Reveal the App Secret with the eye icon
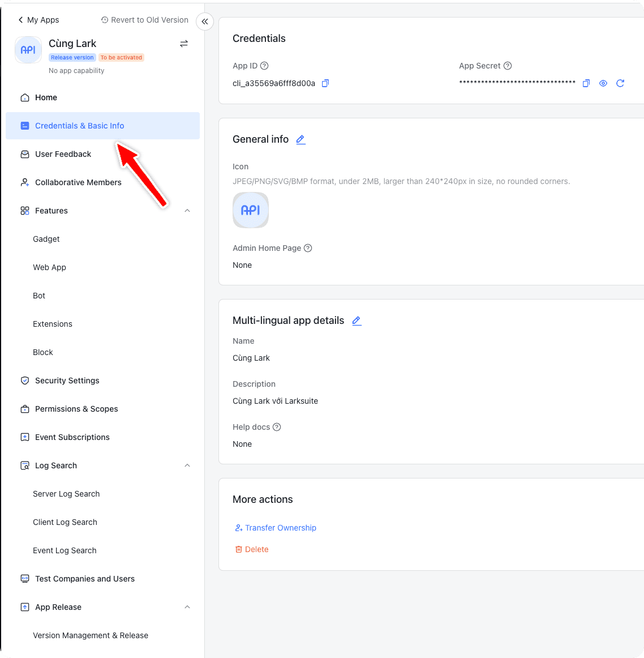 [x=603, y=83]
